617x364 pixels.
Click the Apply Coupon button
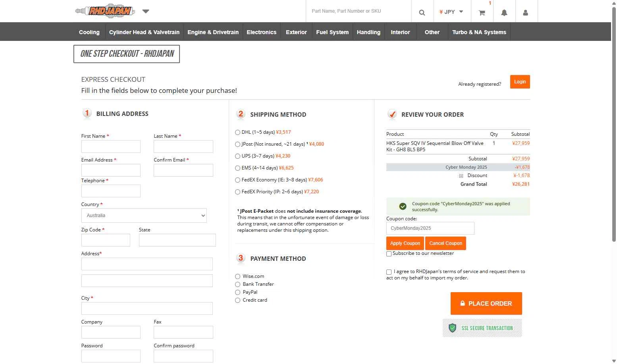(405, 243)
